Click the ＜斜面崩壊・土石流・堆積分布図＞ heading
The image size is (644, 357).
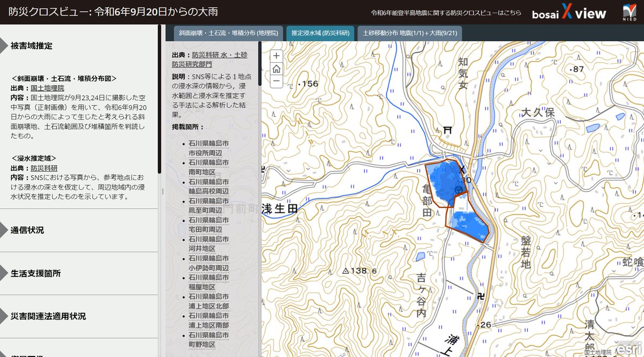(65, 78)
